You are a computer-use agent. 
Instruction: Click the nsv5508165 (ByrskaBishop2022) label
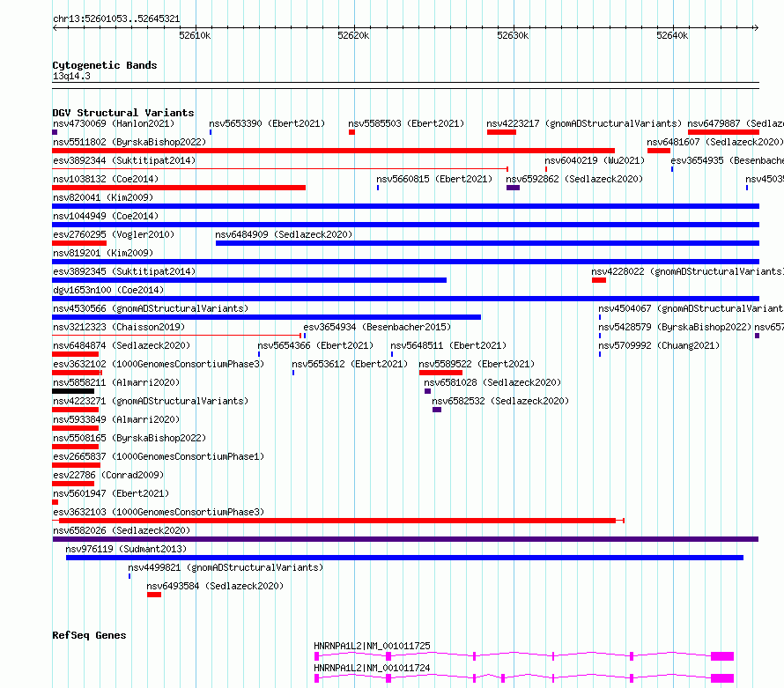(129, 438)
